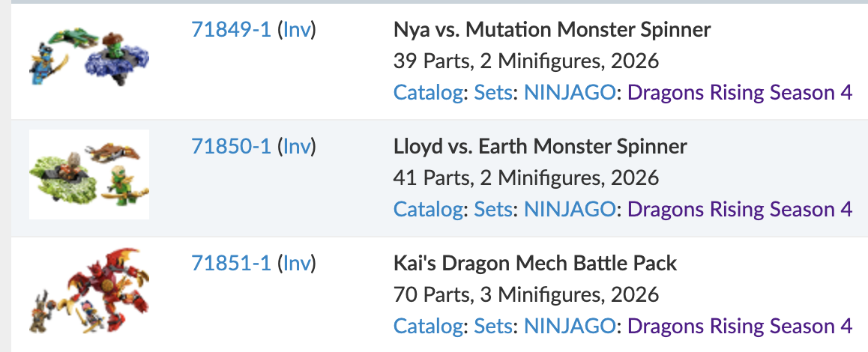Open Dragons Rising Season 4 under Nya set
The image size is (868, 352).
coord(740,93)
